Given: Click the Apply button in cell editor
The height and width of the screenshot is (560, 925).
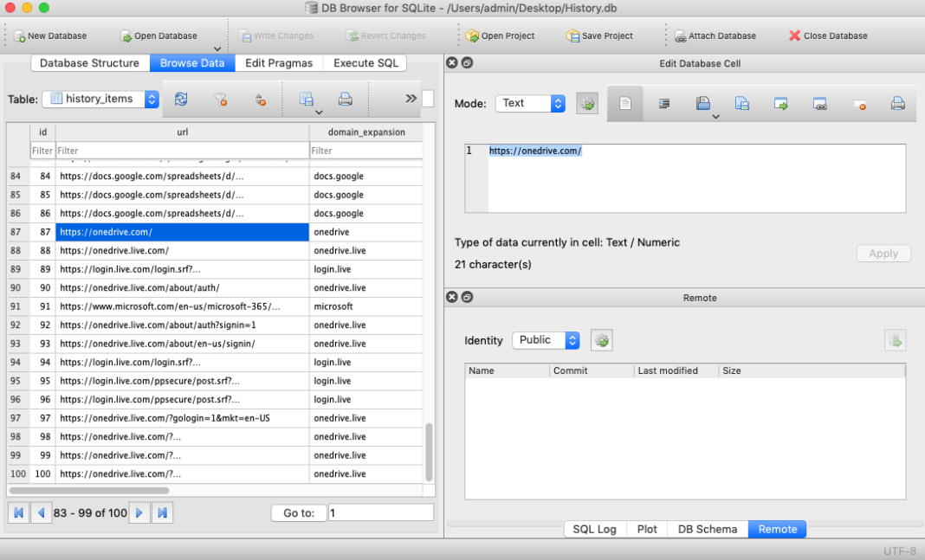Looking at the screenshot, I should click(x=883, y=253).
